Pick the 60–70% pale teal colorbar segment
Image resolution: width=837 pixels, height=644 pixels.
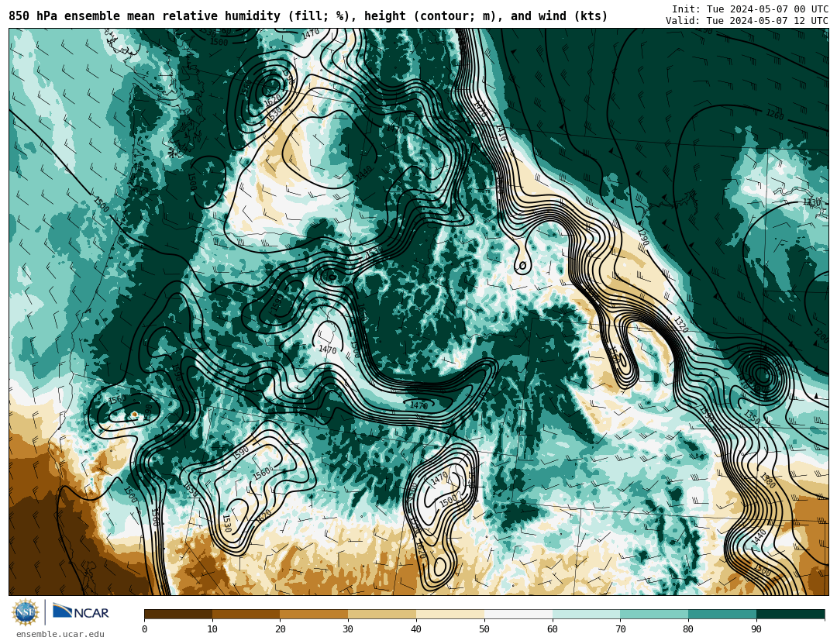(x=586, y=614)
